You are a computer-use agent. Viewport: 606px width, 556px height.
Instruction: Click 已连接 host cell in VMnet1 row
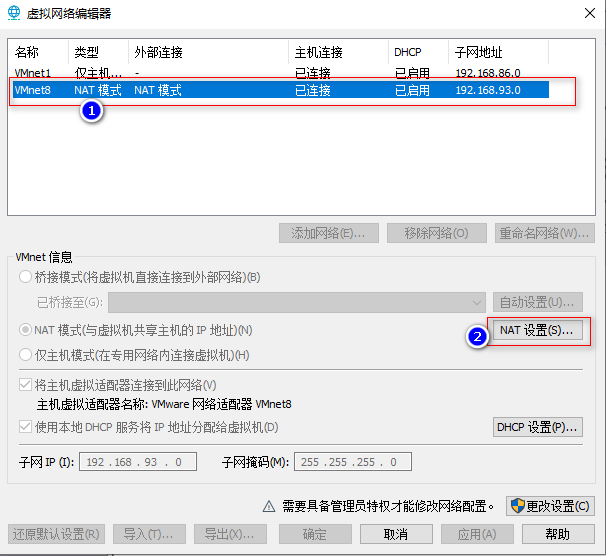point(313,73)
